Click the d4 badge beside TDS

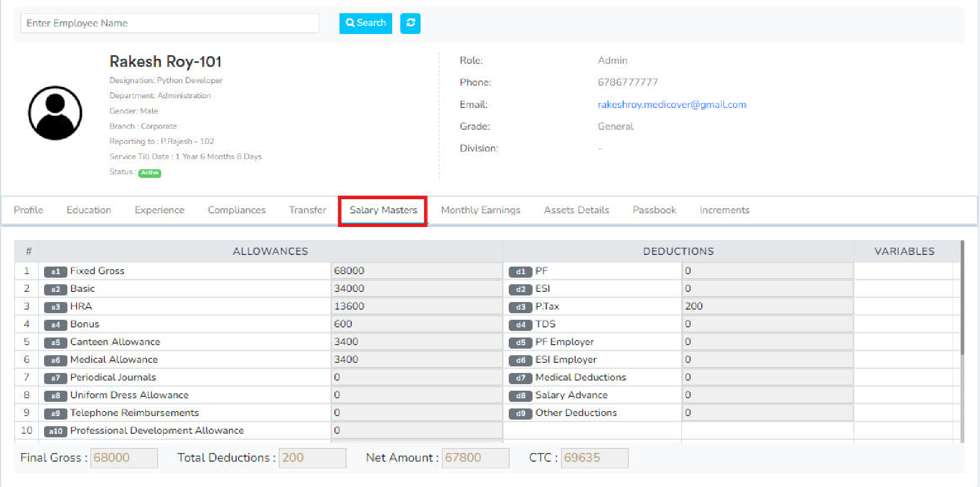pos(520,325)
